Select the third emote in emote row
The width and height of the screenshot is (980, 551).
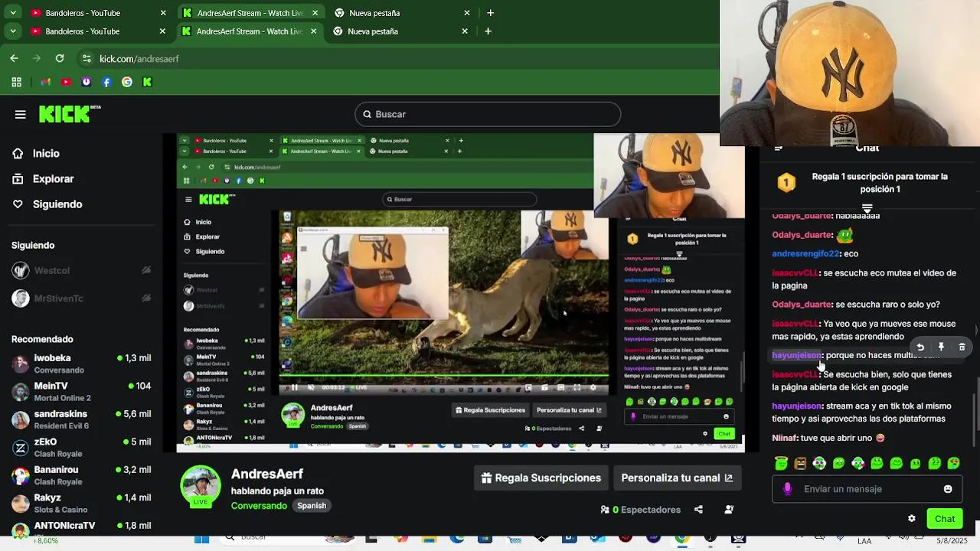coord(819,463)
